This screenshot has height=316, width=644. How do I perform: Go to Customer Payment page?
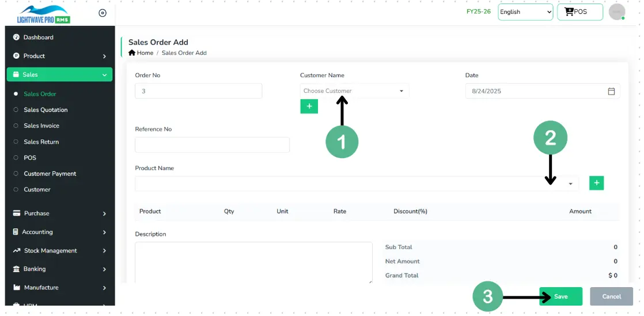[x=50, y=174]
